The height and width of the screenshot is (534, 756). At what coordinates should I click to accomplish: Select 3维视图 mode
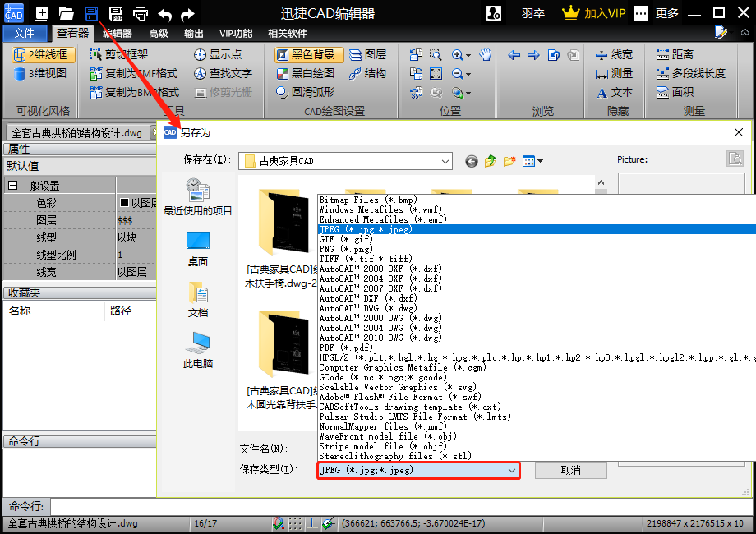[x=40, y=73]
